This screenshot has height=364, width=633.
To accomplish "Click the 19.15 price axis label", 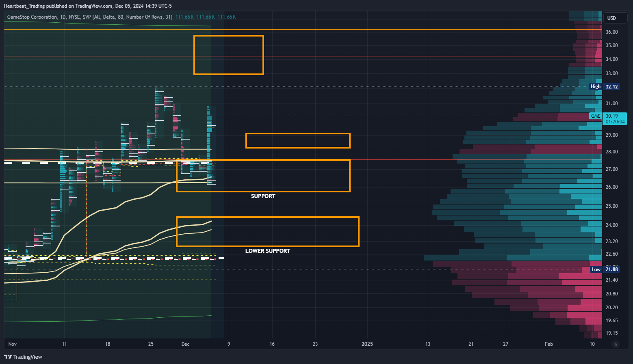I will point(611,333).
